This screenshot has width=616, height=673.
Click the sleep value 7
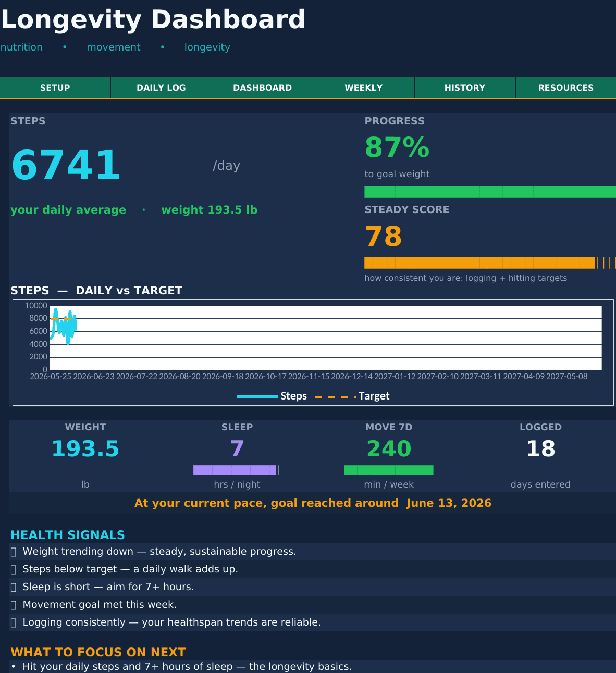(237, 448)
